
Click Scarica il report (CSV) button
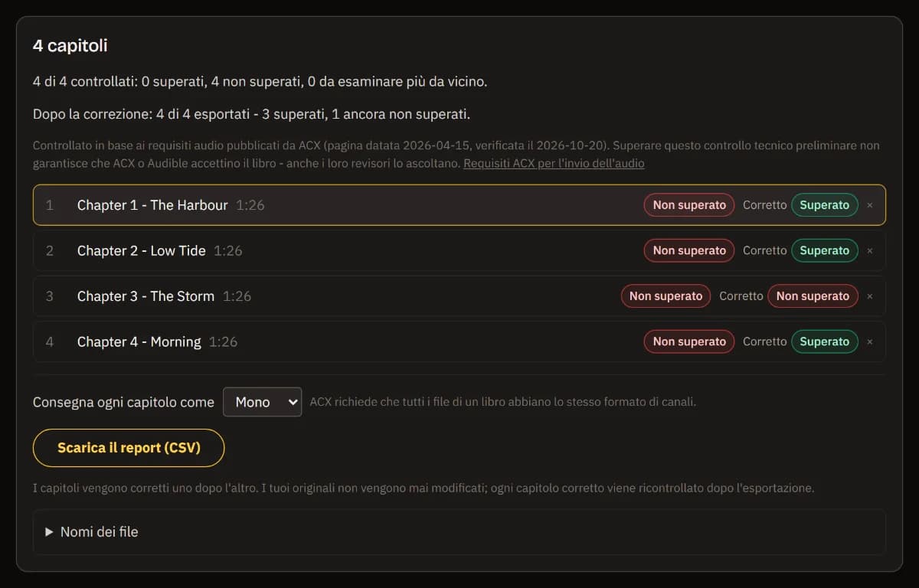(129, 448)
